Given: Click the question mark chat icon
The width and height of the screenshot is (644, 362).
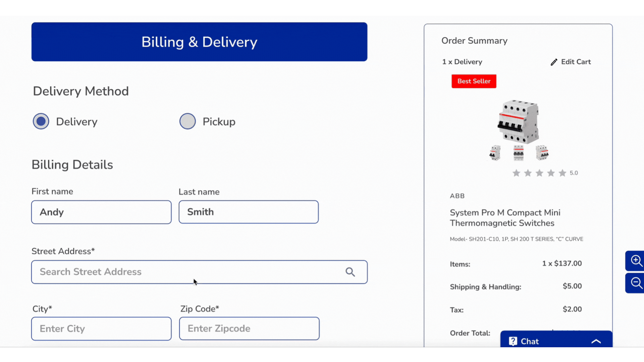Looking at the screenshot, I should coord(513,341).
